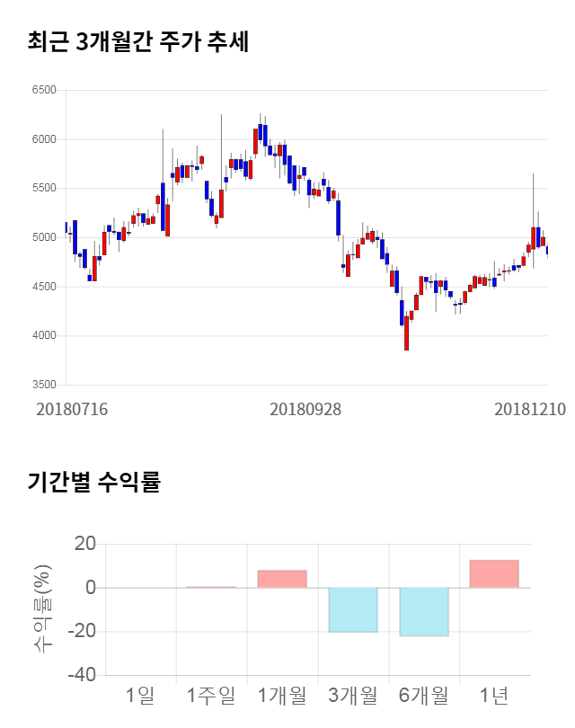Image resolution: width=575 pixels, height=728 pixels.
Task: Click the '최근 3개월간 주가 추세' chart title
Action: 137,41
